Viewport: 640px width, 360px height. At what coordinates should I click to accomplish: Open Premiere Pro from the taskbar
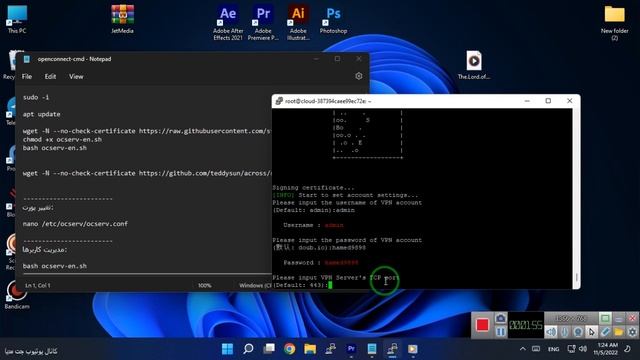pos(351,349)
